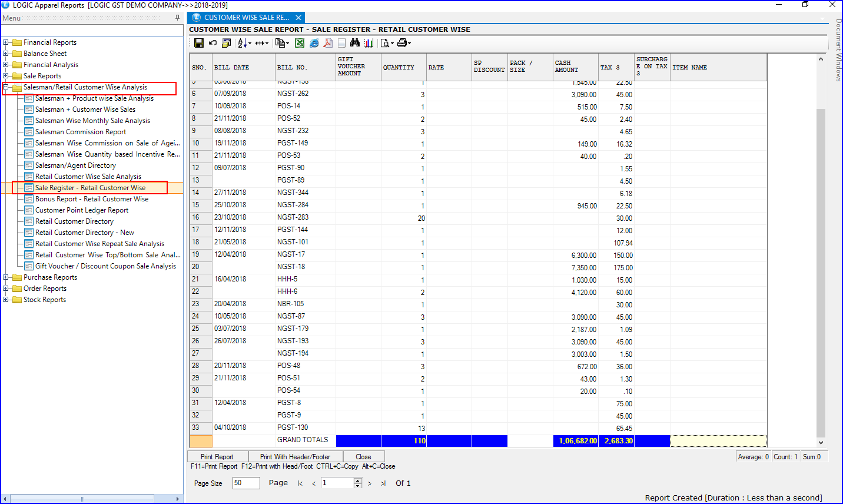Open Retail Customer Directory - New
The width and height of the screenshot is (843, 504).
(85, 233)
